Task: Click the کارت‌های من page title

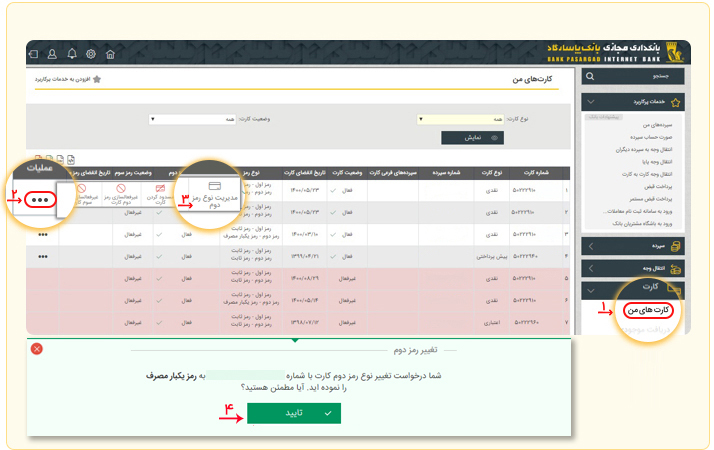Action: click(x=532, y=79)
